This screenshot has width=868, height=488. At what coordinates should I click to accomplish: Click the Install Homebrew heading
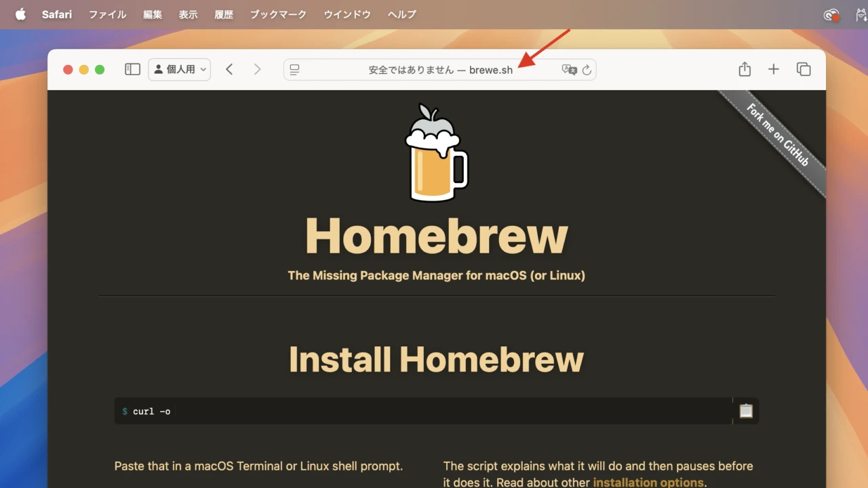(437, 359)
